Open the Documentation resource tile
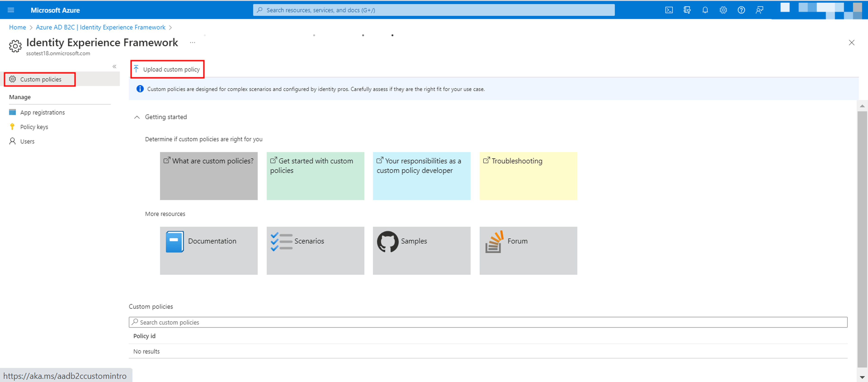 (209, 250)
